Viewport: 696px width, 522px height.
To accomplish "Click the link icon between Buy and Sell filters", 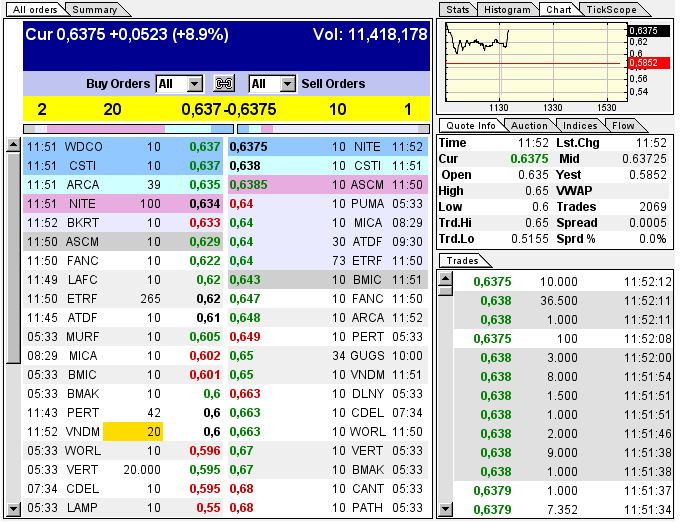I will [224, 83].
